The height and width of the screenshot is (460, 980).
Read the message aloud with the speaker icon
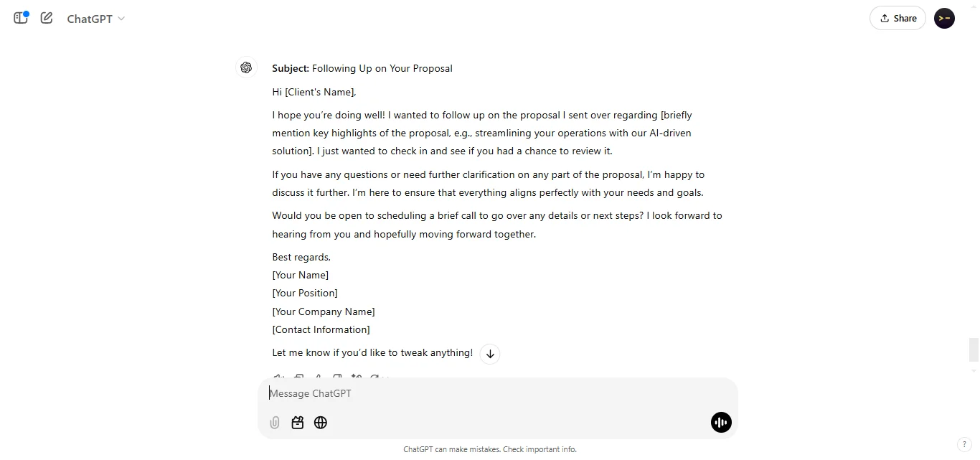(278, 378)
